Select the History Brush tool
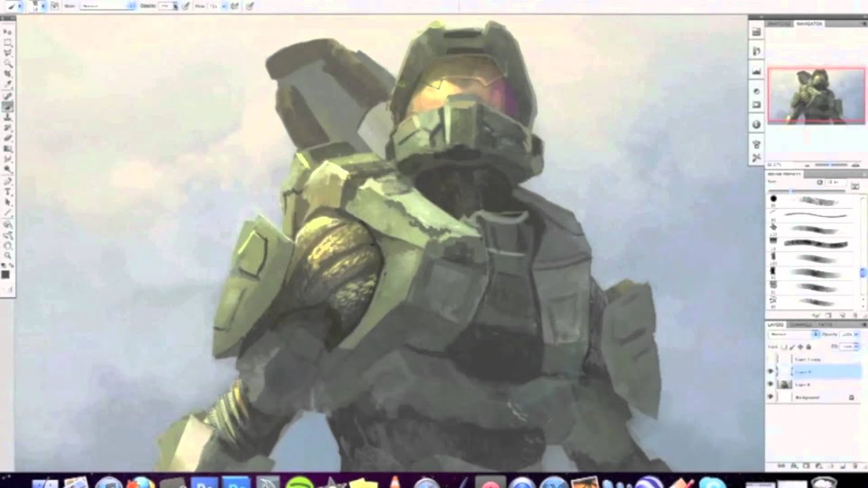The image size is (868, 488). click(x=8, y=127)
